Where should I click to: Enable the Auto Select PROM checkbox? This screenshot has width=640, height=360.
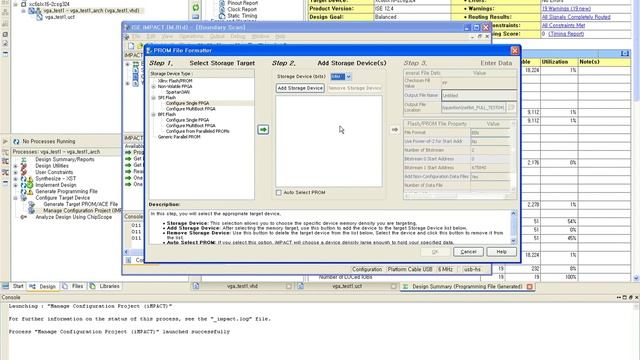pyautogui.click(x=279, y=193)
